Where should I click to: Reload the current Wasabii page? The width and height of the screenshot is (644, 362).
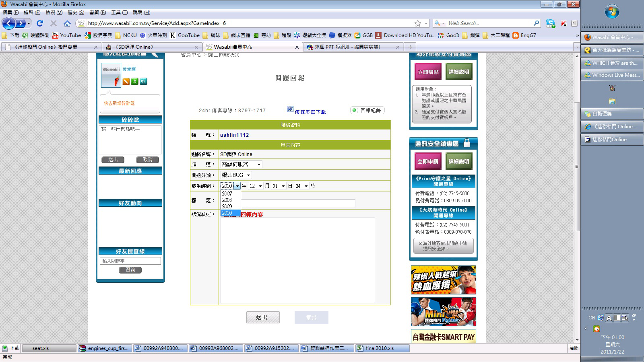pyautogui.click(x=40, y=23)
